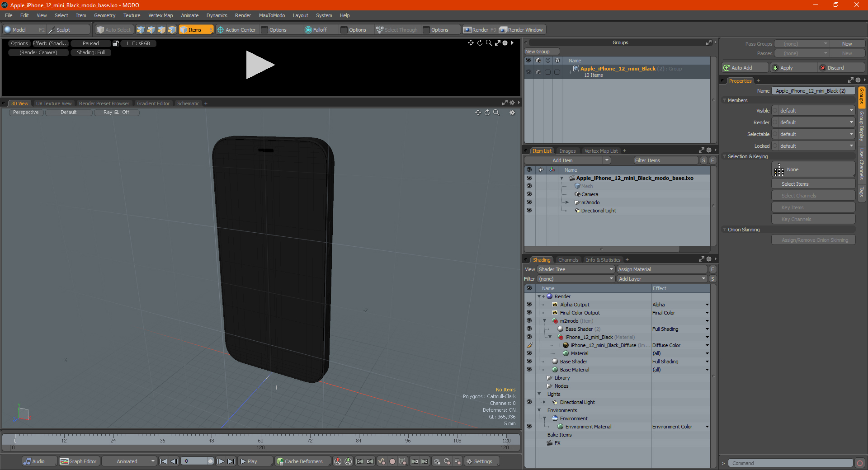Image resolution: width=868 pixels, height=470 pixels.
Task: Click Assign Material button
Action: [662, 269]
